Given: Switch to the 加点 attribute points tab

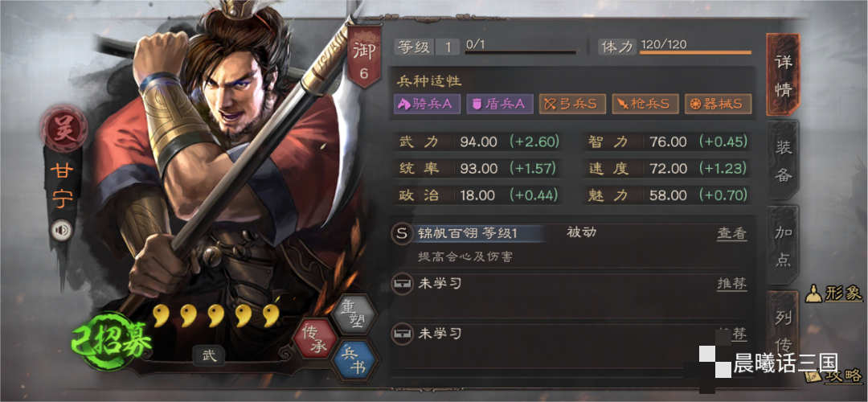Looking at the screenshot, I should pos(783,245).
